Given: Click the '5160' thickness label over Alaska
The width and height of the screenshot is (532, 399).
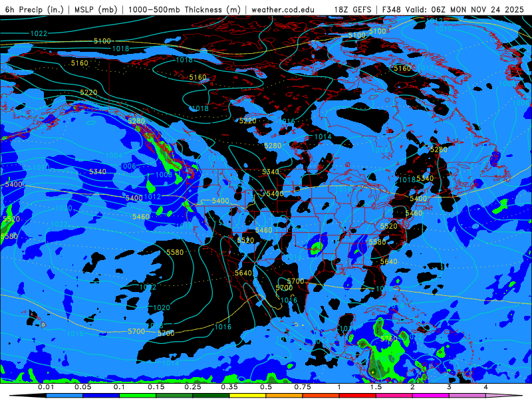Looking at the screenshot, I should pyautogui.click(x=79, y=63).
